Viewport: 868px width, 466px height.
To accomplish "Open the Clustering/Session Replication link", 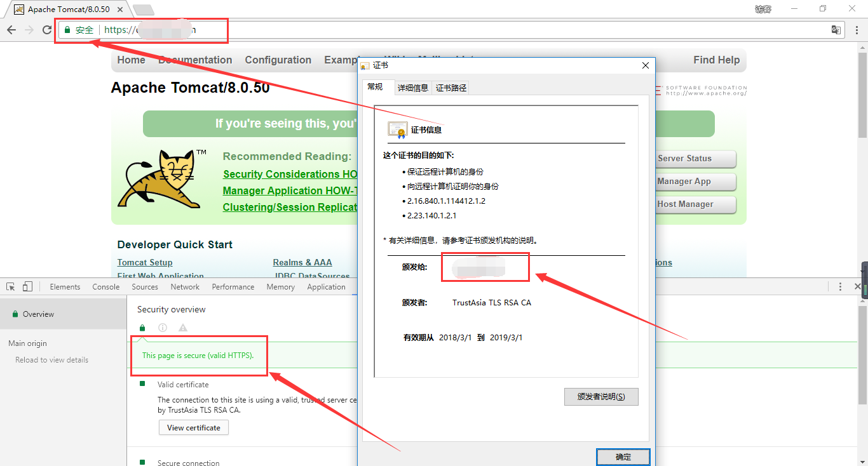I will tap(290, 207).
